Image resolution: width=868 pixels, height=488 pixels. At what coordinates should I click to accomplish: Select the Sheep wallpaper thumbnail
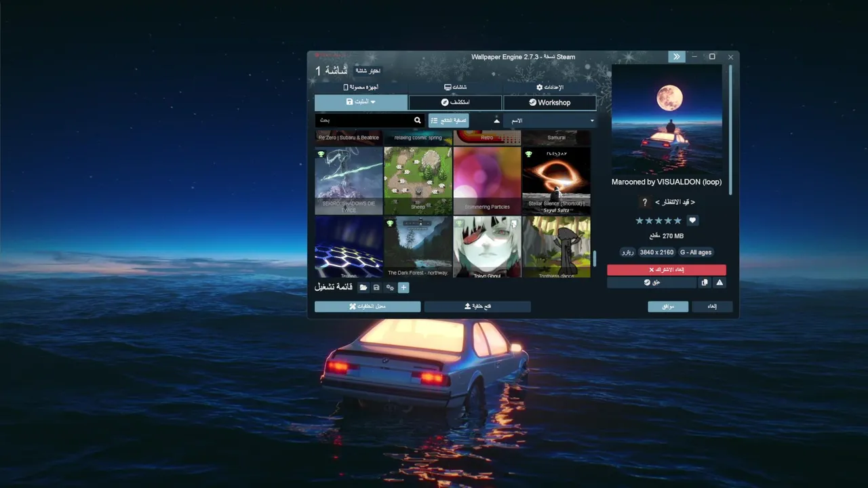coord(418,181)
